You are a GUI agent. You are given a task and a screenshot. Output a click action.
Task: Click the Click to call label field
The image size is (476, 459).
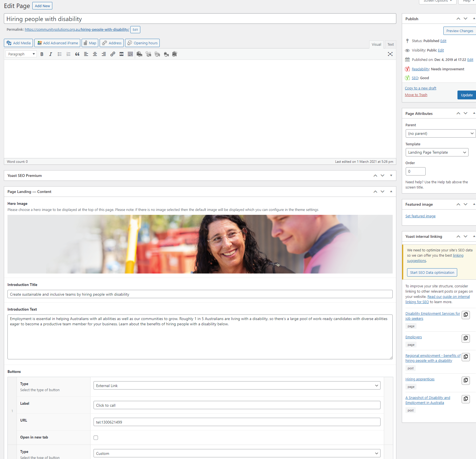click(237, 405)
